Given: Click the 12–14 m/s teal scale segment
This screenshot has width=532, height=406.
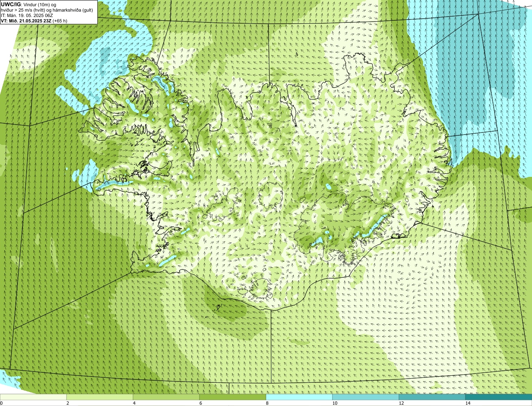Looking at the screenshot, I should click(x=432, y=397).
